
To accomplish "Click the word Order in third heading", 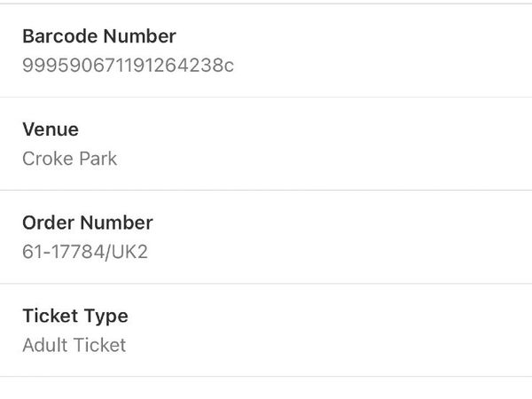I will [x=48, y=223].
